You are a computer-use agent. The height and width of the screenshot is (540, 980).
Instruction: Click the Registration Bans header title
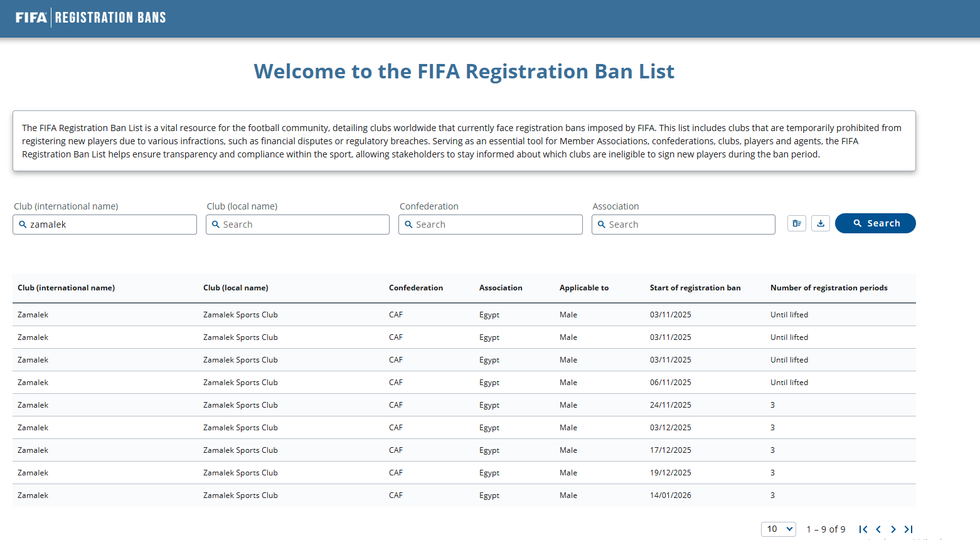tap(110, 18)
